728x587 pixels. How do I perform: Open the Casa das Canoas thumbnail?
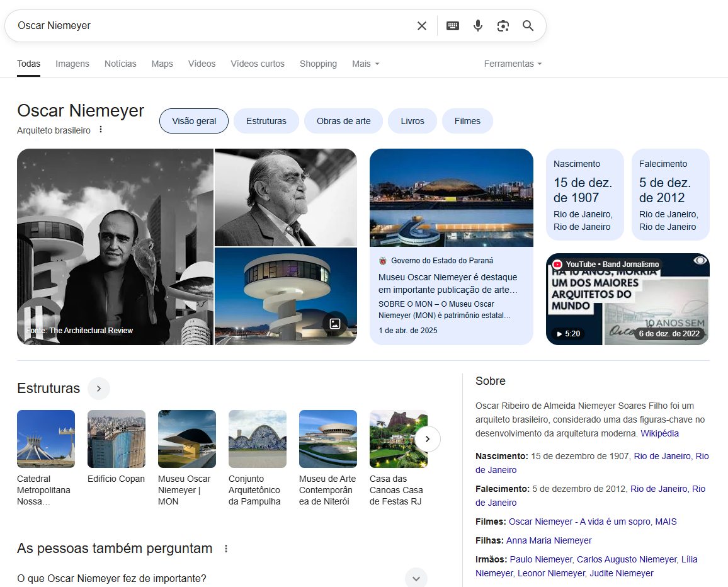(x=399, y=439)
